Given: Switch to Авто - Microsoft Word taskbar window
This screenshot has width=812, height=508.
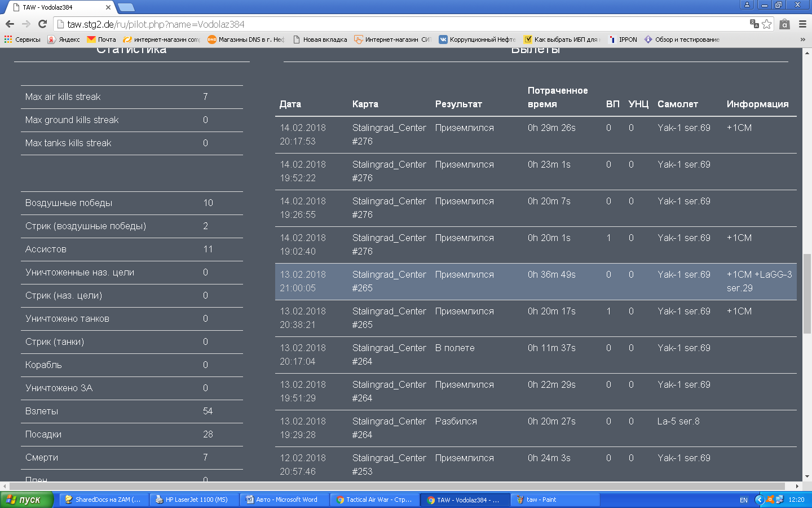Looking at the screenshot, I should 285,500.
